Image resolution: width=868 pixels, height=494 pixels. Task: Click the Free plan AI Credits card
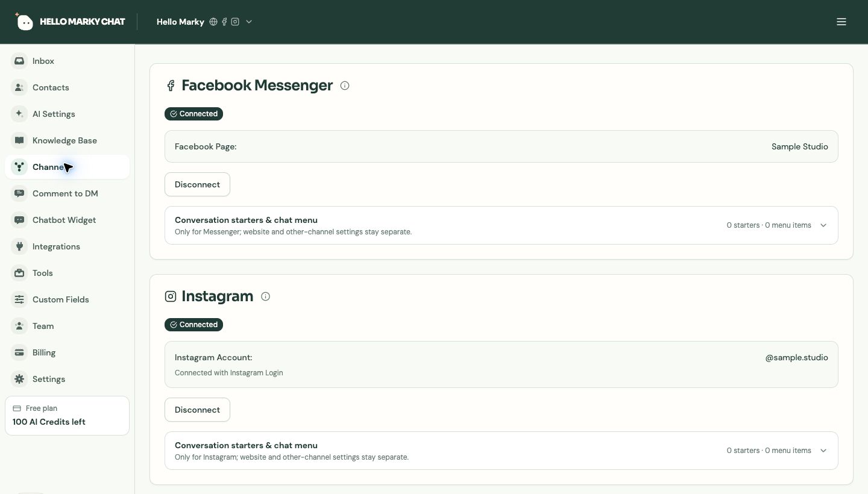67,416
